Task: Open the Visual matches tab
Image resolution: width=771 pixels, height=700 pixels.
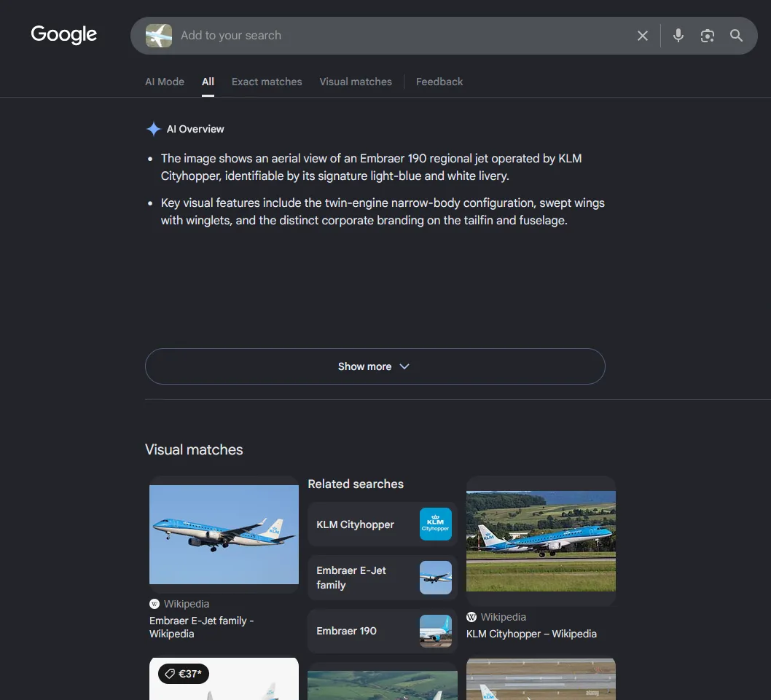Action: tap(356, 82)
